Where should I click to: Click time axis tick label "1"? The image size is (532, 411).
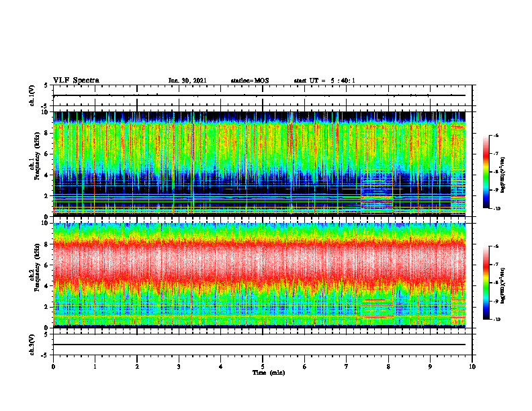pos(95,366)
